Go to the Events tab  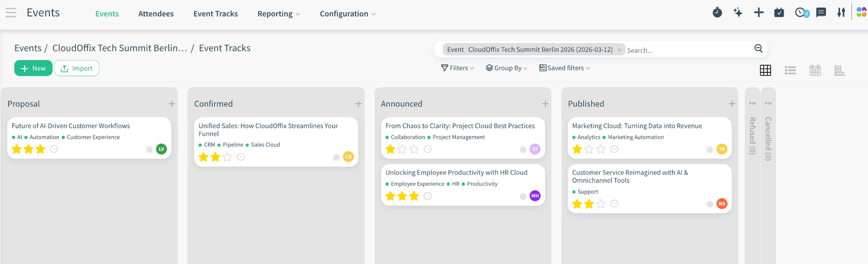pyautogui.click(x=107, y=14)
